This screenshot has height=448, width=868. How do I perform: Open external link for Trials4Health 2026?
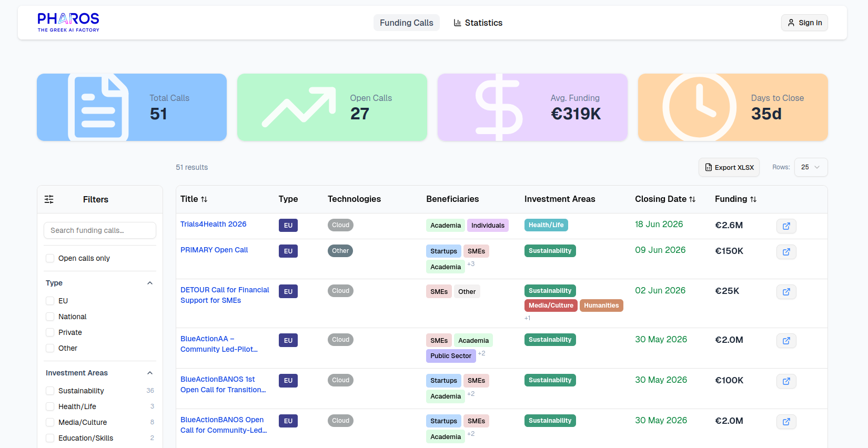(x=786, y=226)
